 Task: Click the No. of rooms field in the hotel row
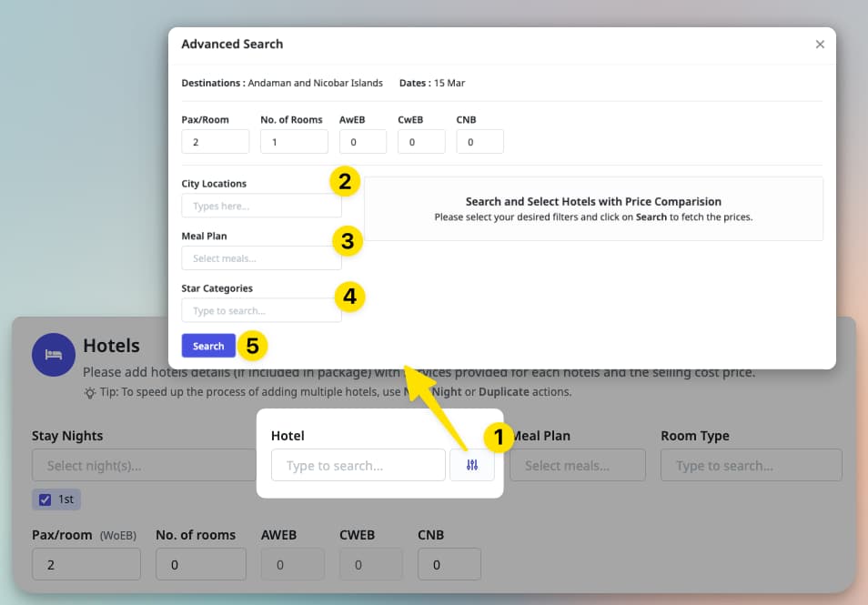(200, 564)
